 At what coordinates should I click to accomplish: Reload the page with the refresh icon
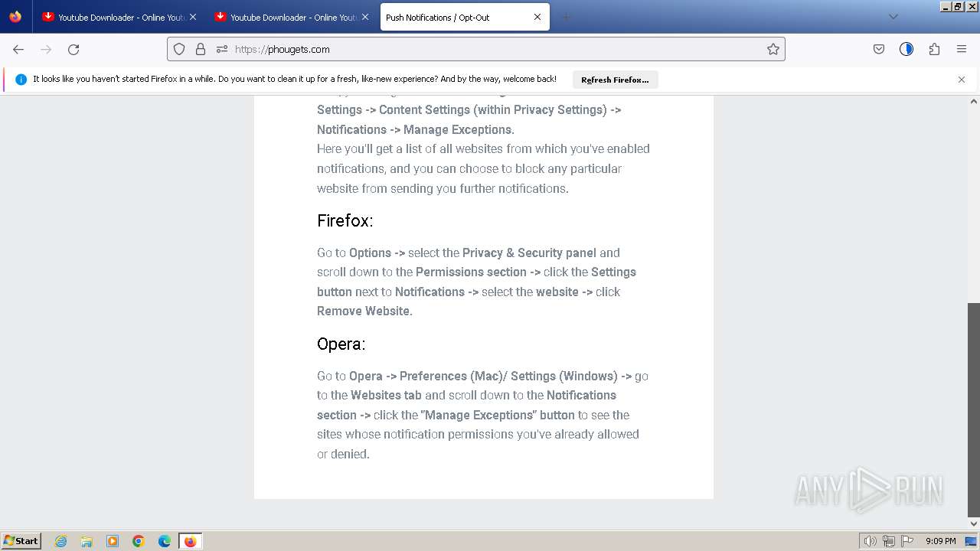click(x=73, y=49)
